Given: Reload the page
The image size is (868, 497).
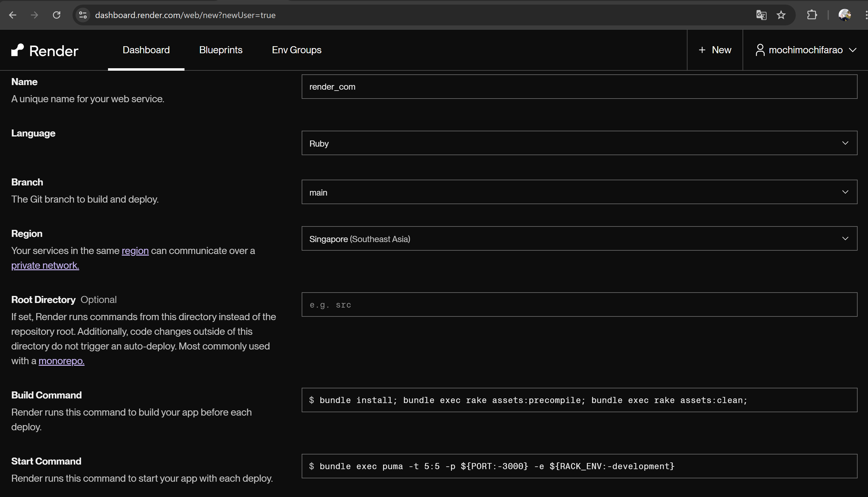Looking at the screenshot, I should (x=57, y=15).
